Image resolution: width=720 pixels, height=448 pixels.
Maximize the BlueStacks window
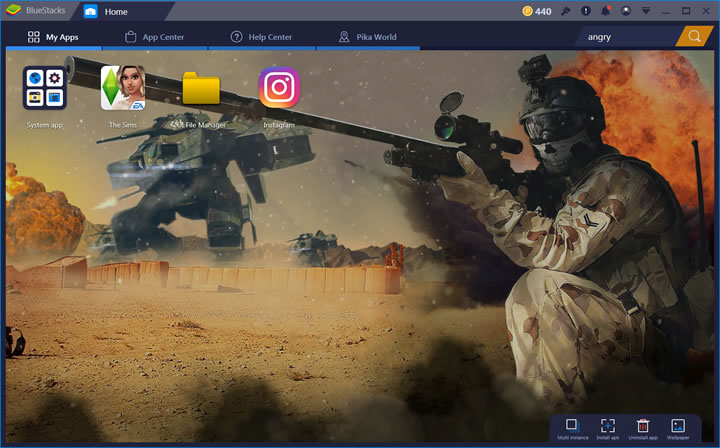[x=686, y=11]
